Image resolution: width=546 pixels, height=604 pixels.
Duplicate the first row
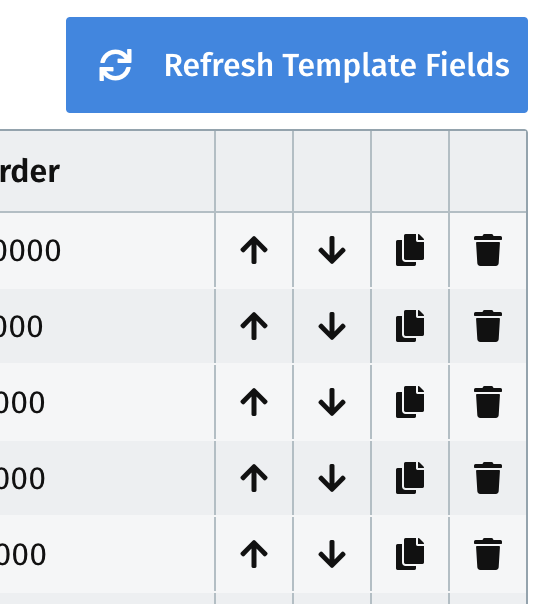pyautogui.click(x=410, y=250)
